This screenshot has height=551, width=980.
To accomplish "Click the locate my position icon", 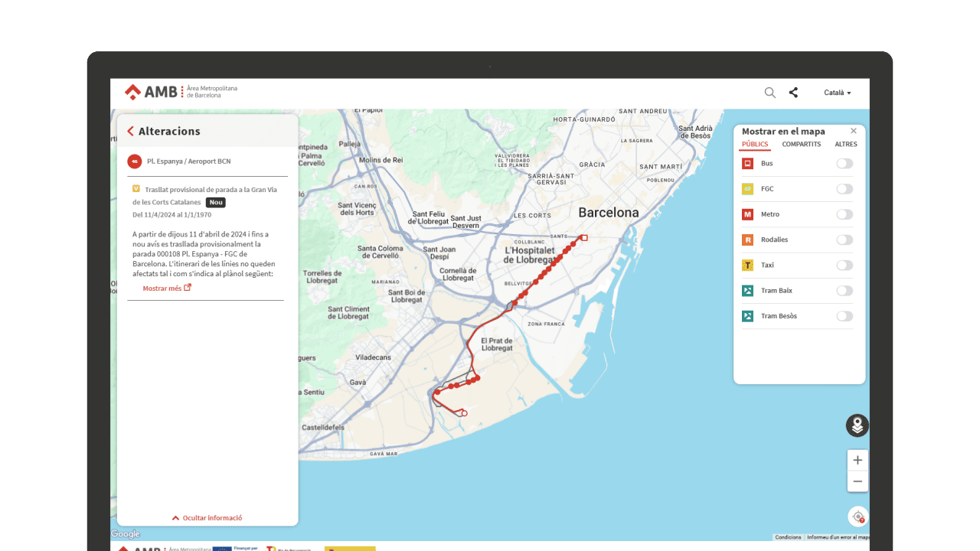I will [x=857, y=517].
